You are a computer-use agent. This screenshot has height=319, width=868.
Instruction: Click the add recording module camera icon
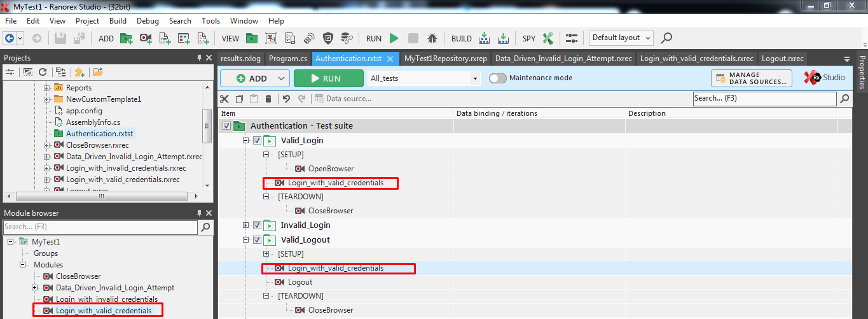146,38
